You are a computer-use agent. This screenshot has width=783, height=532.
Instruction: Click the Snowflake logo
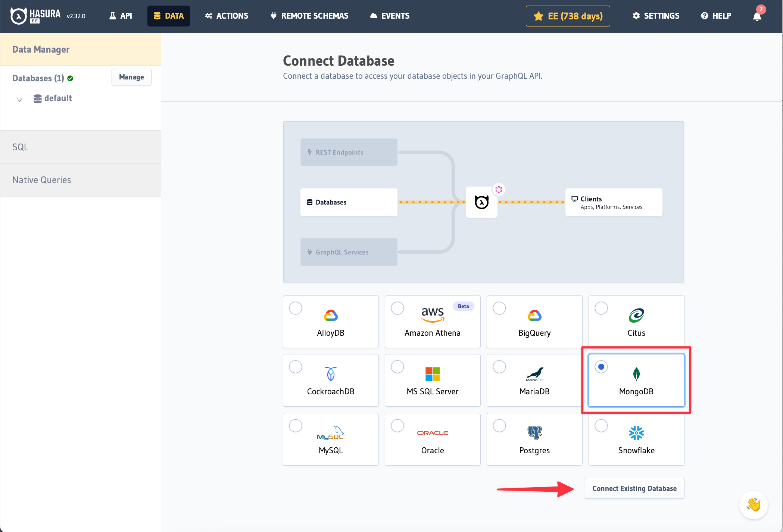pyautogui.click(x=636, y=433)
